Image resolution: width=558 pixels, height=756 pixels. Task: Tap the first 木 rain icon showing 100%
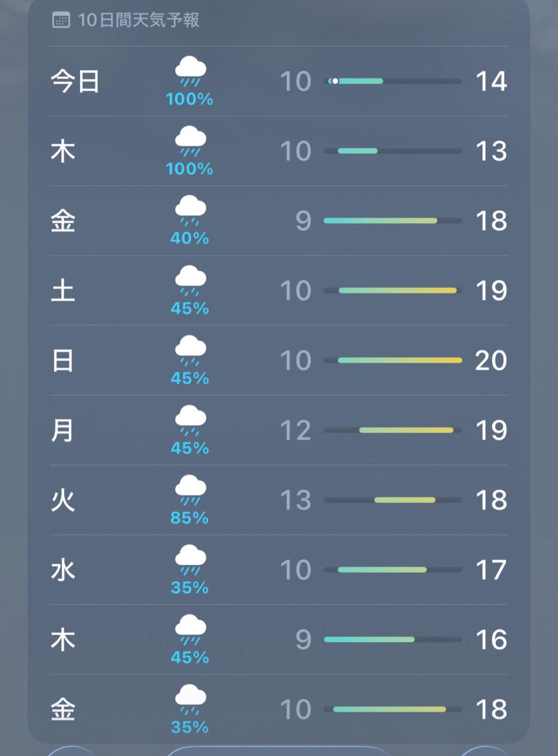pyautogui.click(x=190, y=141)
